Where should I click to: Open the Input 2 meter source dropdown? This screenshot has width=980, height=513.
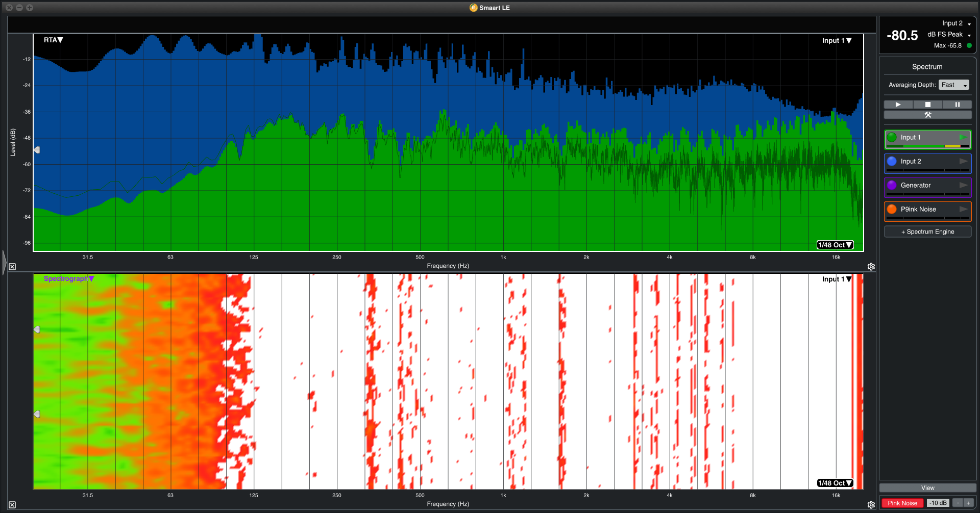tap(956, 23)
